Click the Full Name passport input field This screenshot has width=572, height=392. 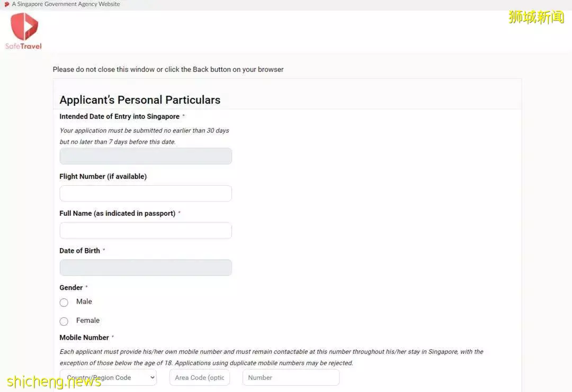146,231
